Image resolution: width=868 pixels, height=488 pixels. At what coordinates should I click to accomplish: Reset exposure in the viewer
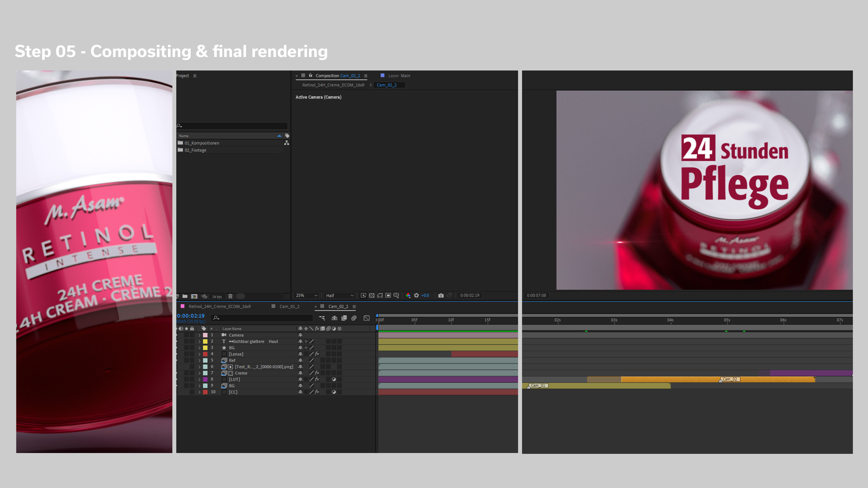click(x=416, y=295)
